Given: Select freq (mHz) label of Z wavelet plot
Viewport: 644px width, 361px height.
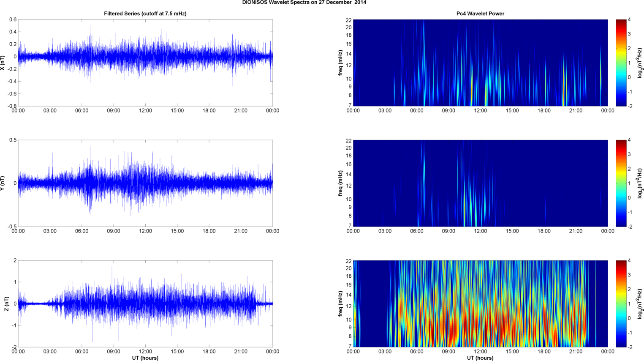Looking at the screenshot, I should 340,304.
